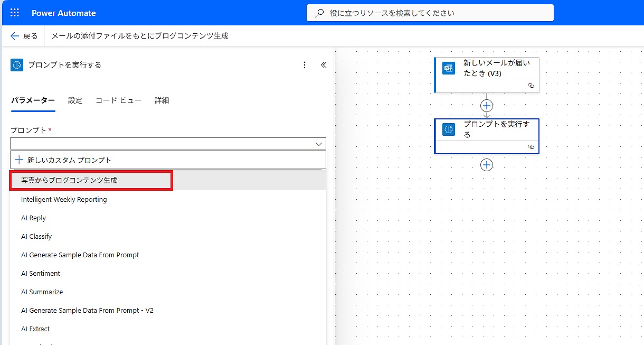Open the コード ビュー tab
The width and height of the screenshot is (644, 345).
(x=118, y=100)
